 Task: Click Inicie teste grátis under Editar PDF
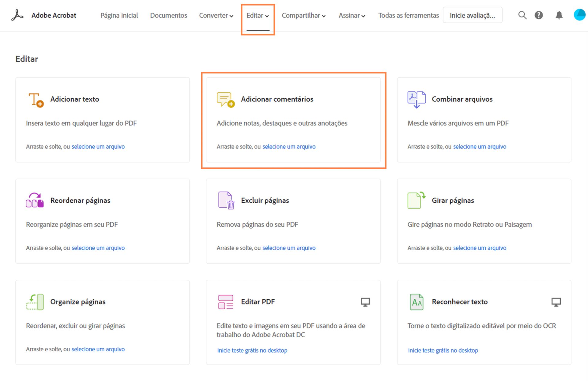252,350
